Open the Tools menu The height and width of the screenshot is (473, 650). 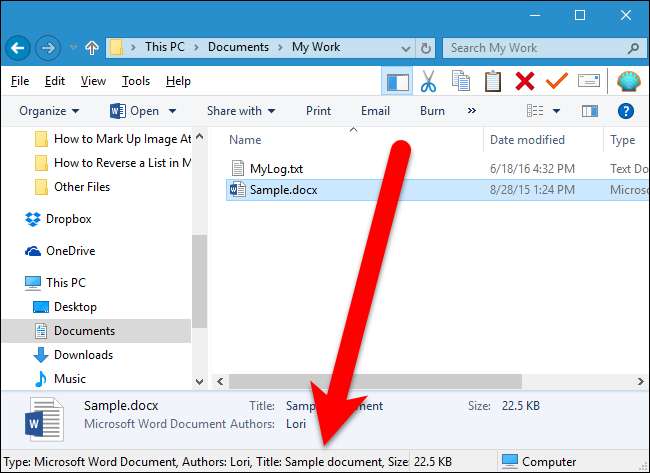(136, 81)
